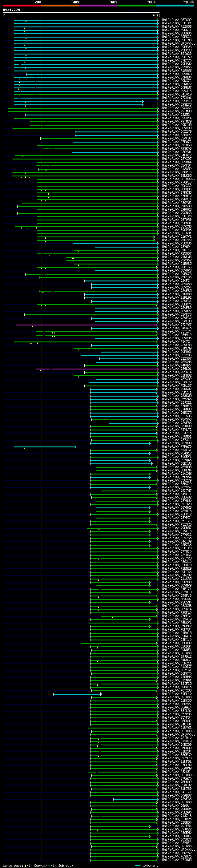Click the green ~80% identity legend segment

(x=137, y=6)
